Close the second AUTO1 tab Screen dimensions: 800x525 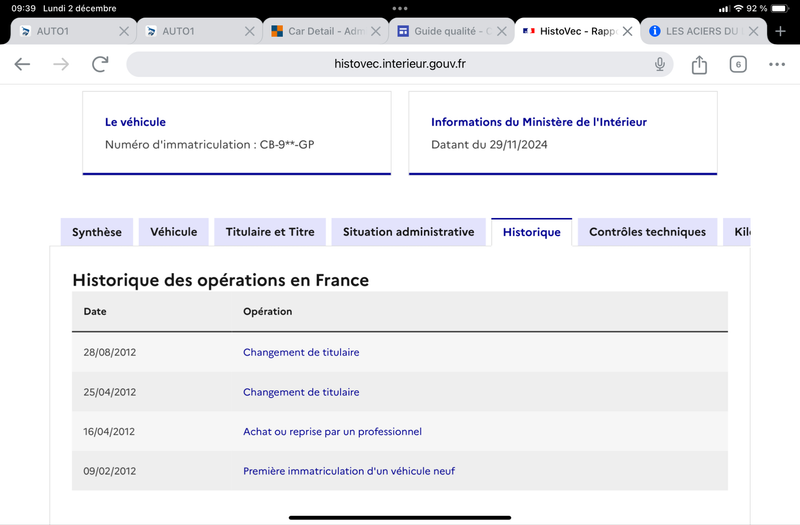(x=249, y=31)
